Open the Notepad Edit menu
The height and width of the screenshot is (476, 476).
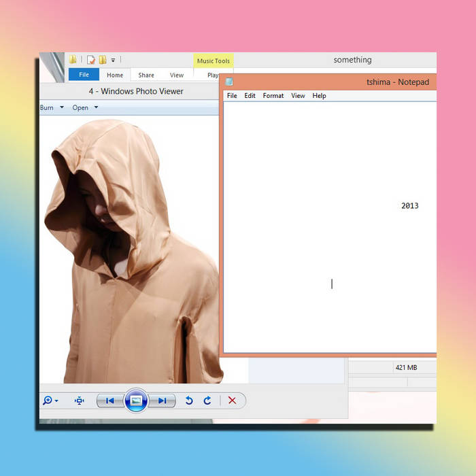(x=250, y=96)
